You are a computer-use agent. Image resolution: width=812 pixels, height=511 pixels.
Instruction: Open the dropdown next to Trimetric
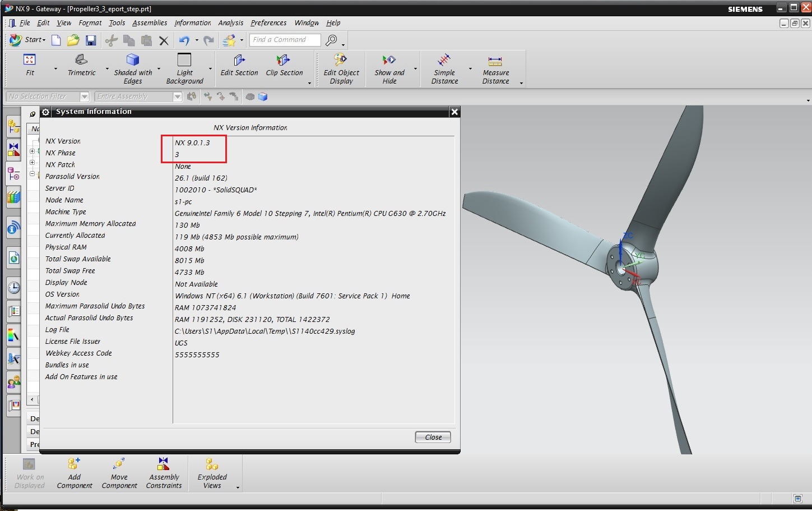click(107, 69)
